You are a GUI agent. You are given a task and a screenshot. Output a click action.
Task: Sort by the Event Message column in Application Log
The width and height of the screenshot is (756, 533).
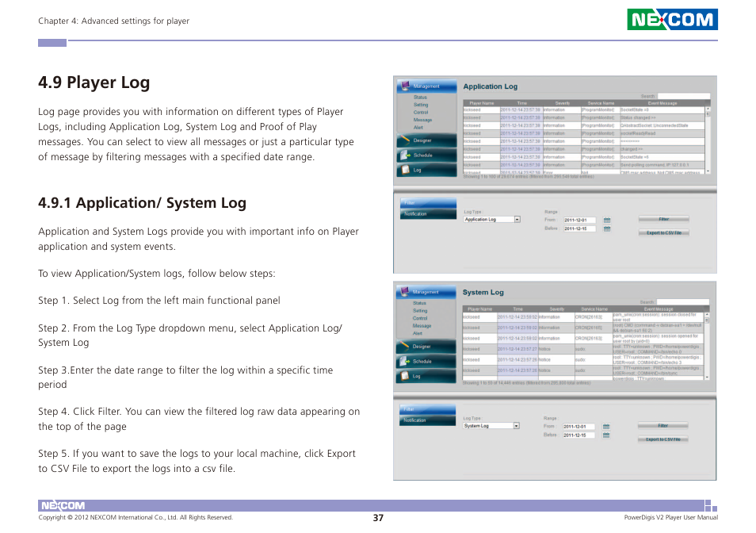[x=662, y=103]
